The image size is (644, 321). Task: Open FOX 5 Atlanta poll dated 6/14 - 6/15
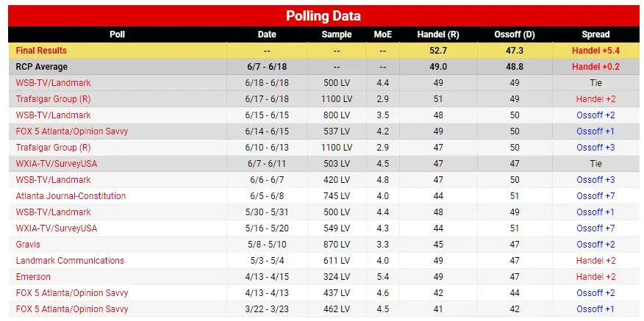pos(72,131)
